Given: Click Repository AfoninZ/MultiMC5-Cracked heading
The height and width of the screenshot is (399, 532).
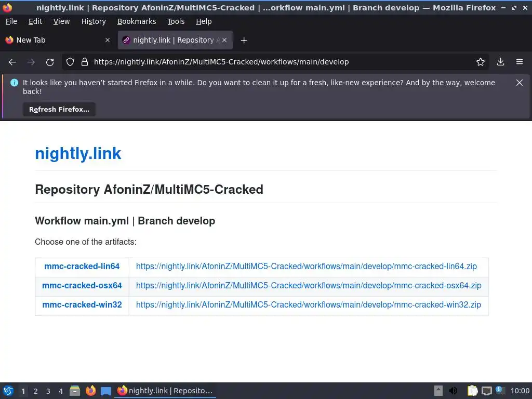Looking at the screenshot, I should [x=149, y=189].
